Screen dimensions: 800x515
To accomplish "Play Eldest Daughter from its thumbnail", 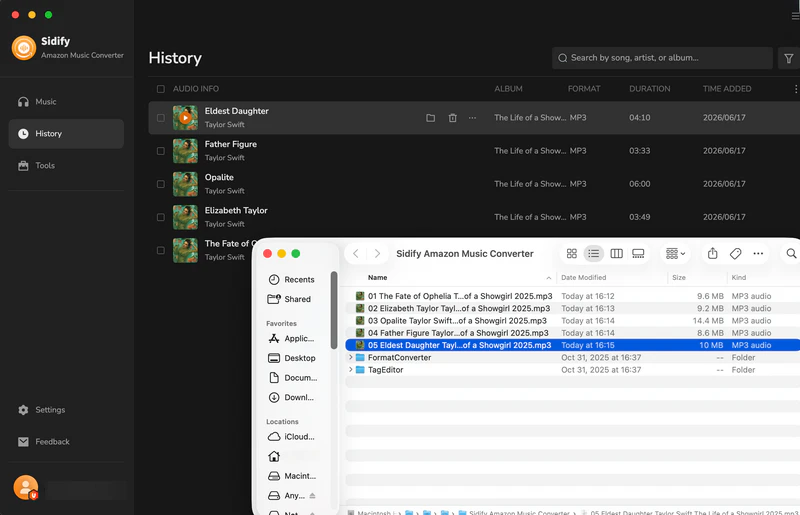I will (185, 118).
